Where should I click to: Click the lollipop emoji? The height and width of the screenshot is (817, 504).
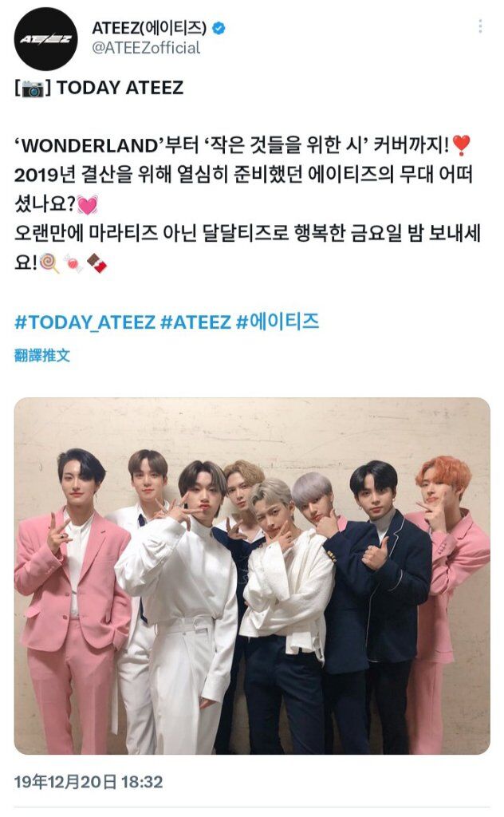click(x=50, y=262)
